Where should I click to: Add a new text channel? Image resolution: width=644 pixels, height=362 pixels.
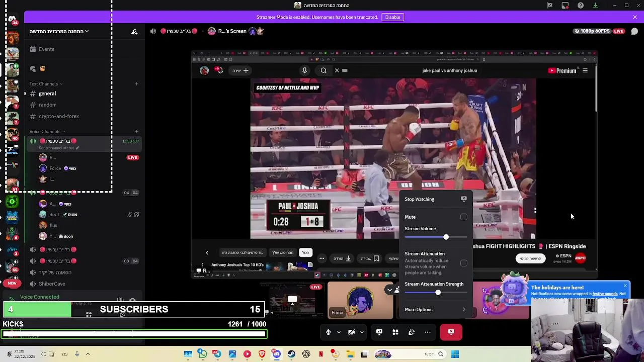136,84
